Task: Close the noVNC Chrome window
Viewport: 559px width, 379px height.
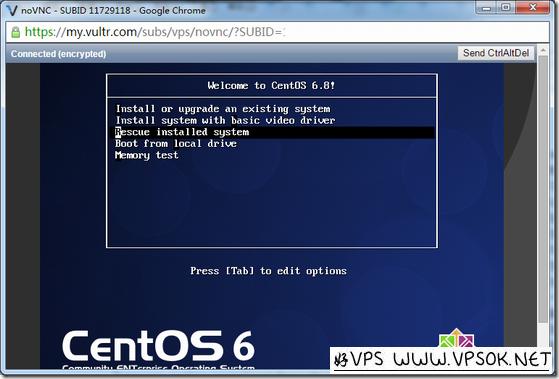Action: point(533,7)
